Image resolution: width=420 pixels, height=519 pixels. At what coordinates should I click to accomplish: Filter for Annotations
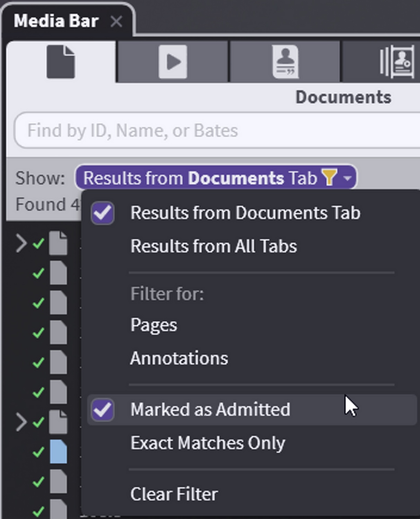[x=179, y=358]
